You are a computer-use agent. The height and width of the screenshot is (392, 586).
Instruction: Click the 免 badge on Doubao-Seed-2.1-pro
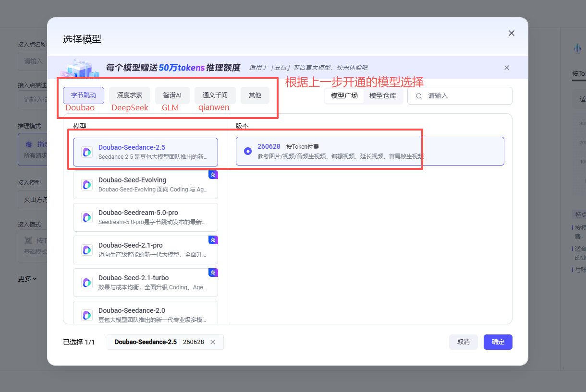213,240
